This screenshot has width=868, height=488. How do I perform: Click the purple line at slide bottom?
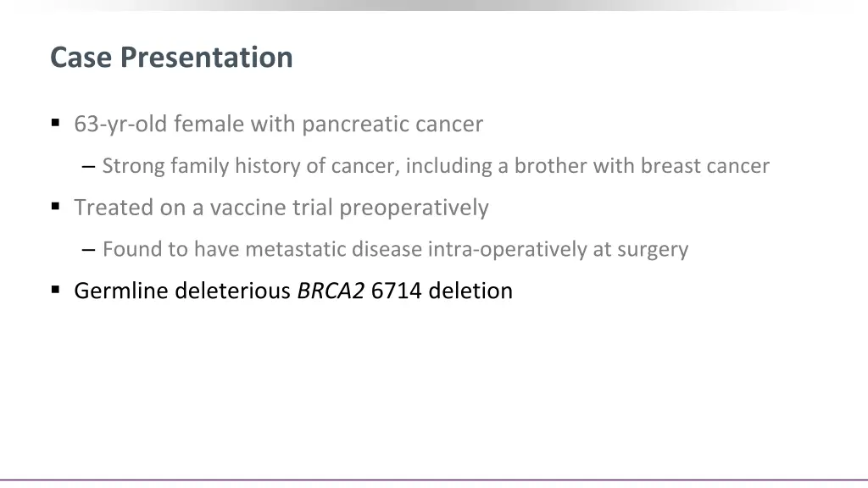tap(434, 480)
